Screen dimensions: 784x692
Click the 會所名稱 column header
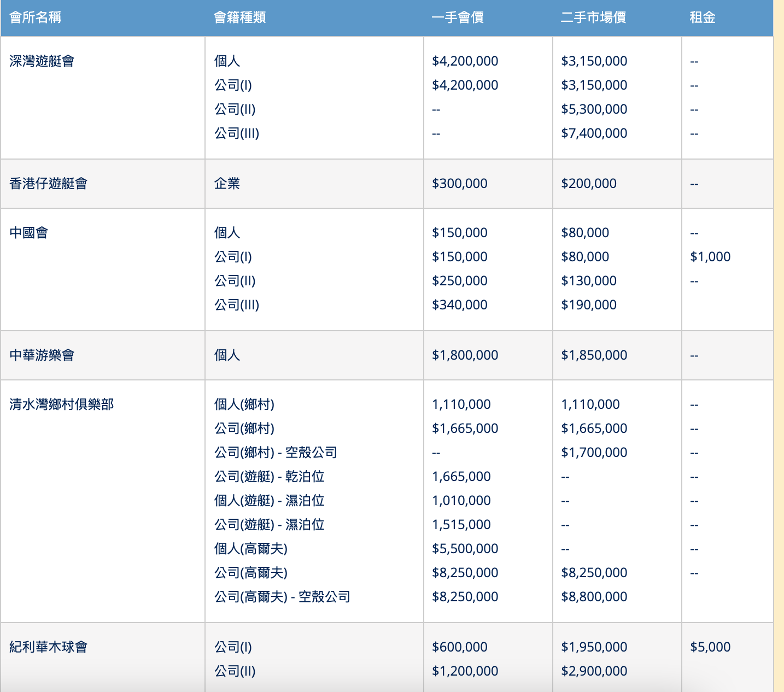(35, 17)
